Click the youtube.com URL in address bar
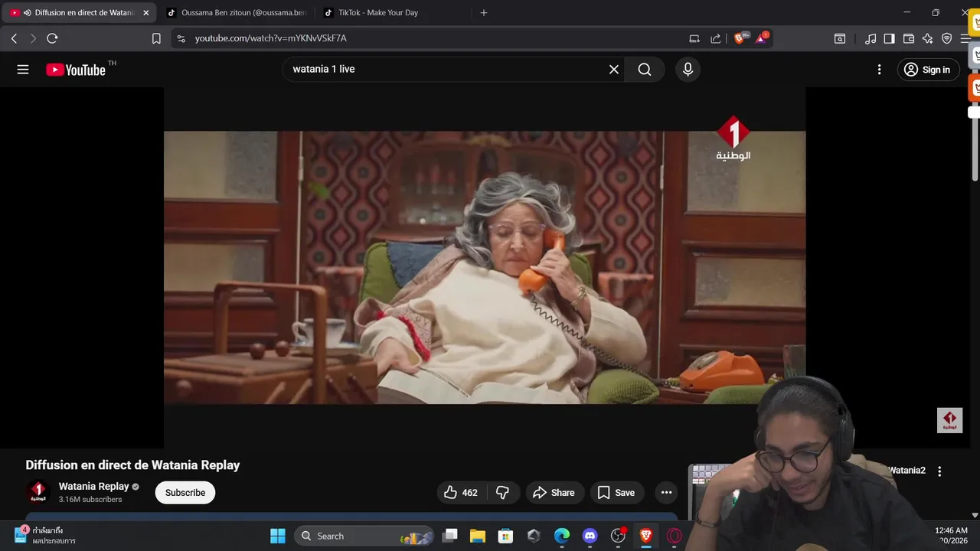Viewport: 980px width, 551px height. pos(270,38)
